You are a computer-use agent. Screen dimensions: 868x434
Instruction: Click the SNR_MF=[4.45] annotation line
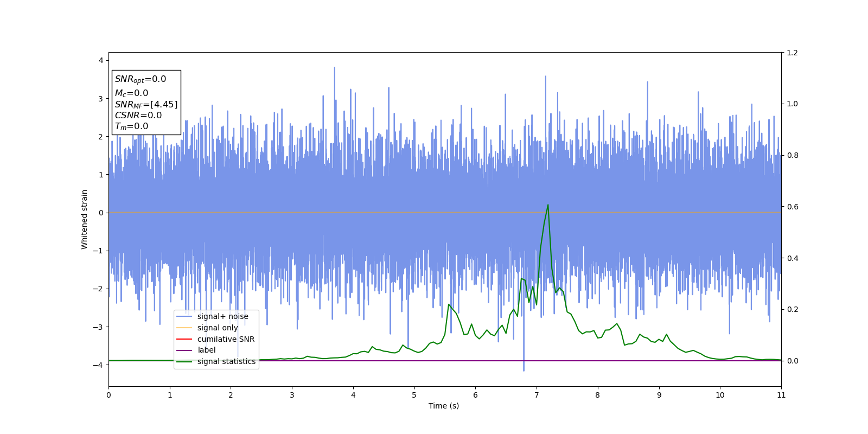(146, 104)
